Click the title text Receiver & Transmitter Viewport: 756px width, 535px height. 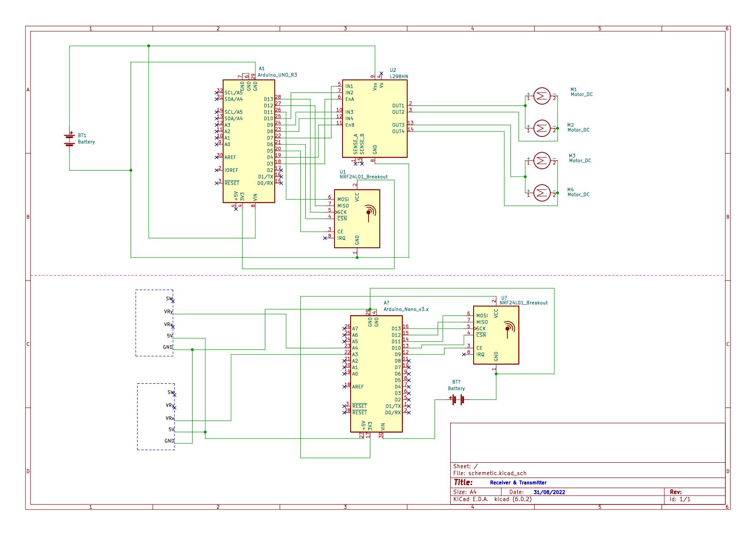[519, 482]
